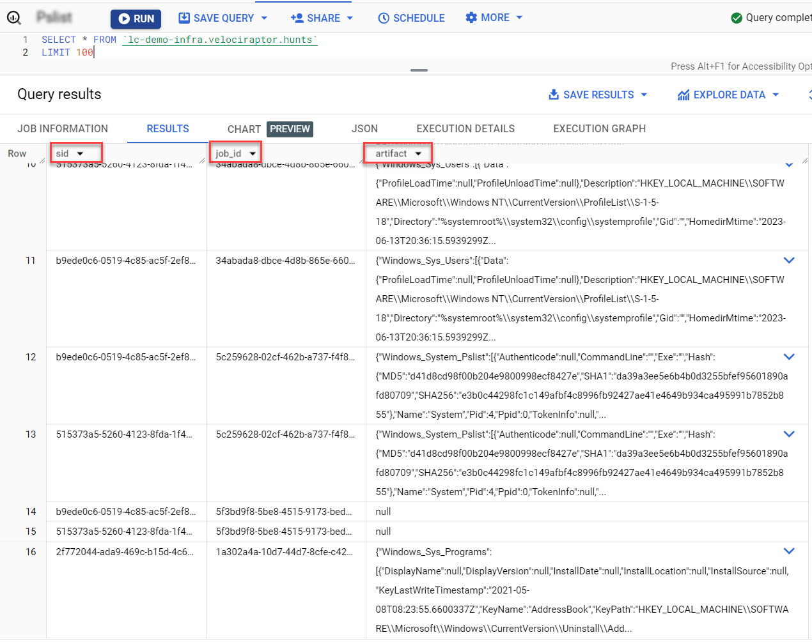Open the job_id column sort arrow
Viewport: 812px width, 644px height.
253,154
